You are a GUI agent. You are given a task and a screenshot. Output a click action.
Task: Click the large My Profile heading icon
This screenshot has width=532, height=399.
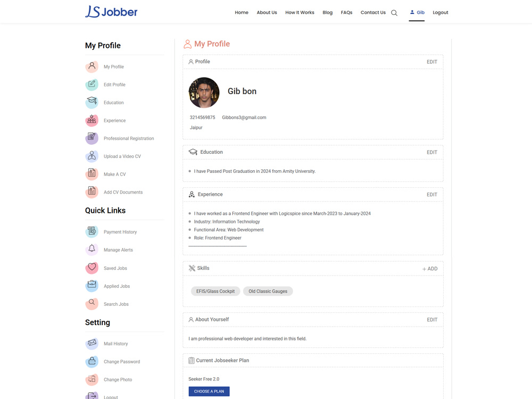pyautogui.click(x=187, y=44)
